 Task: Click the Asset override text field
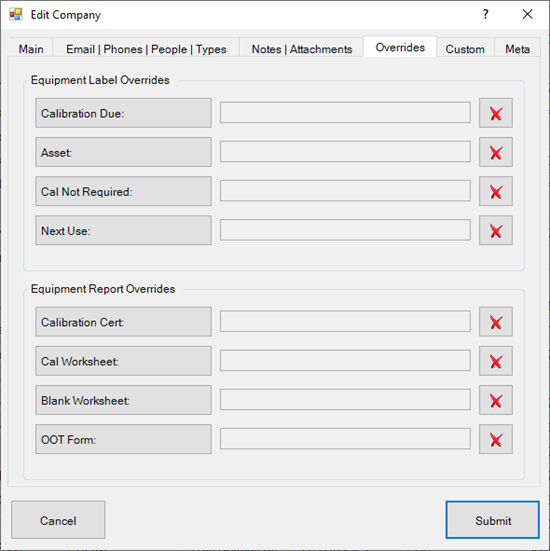click(345, 152)
